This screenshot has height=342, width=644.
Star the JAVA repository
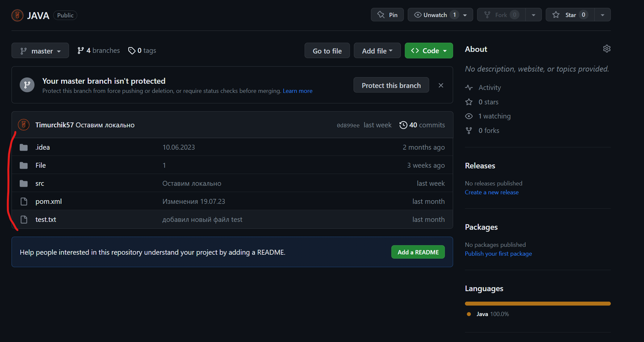(570, 15)
